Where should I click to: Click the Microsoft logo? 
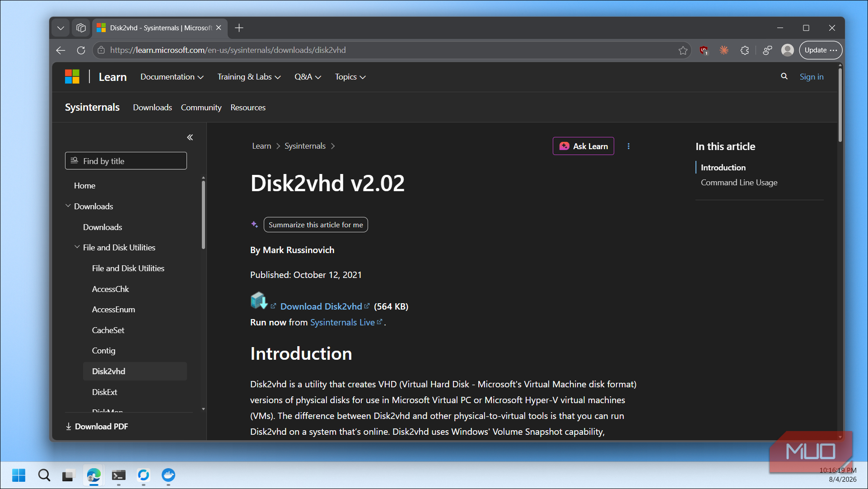point(72,77)
